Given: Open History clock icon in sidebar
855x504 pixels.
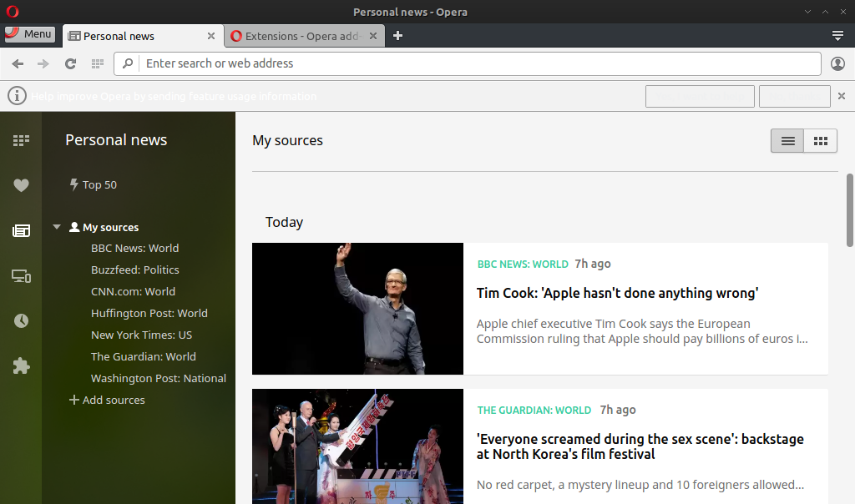Looking at the screenshot, I should coord(21,321).
